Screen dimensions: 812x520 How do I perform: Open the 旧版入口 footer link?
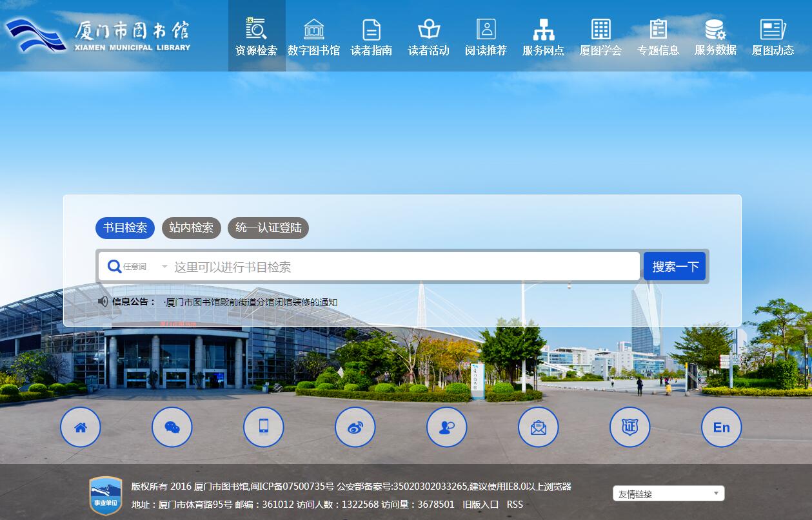pos(480,505)
